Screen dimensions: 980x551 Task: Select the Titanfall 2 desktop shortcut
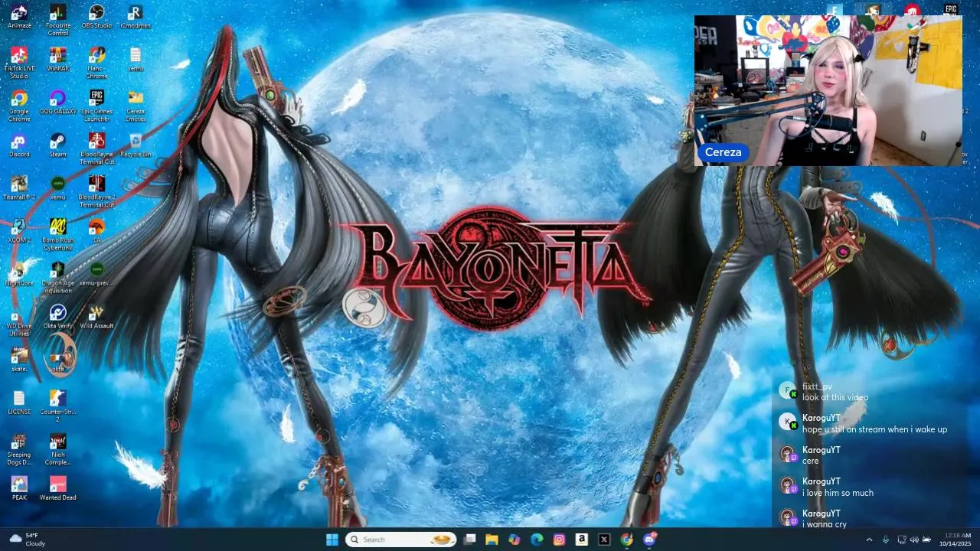coord(19,188)
